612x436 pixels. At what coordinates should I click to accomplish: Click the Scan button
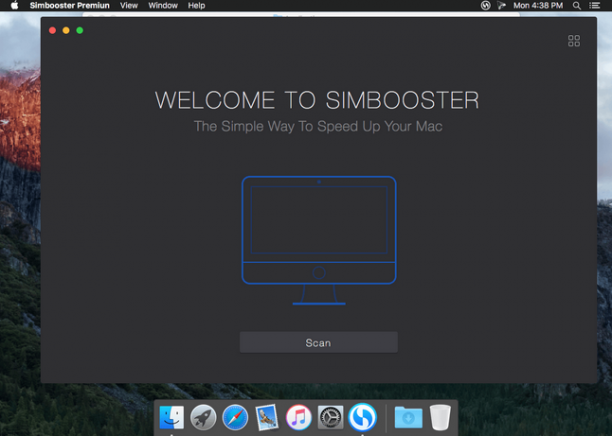[318, 342]
